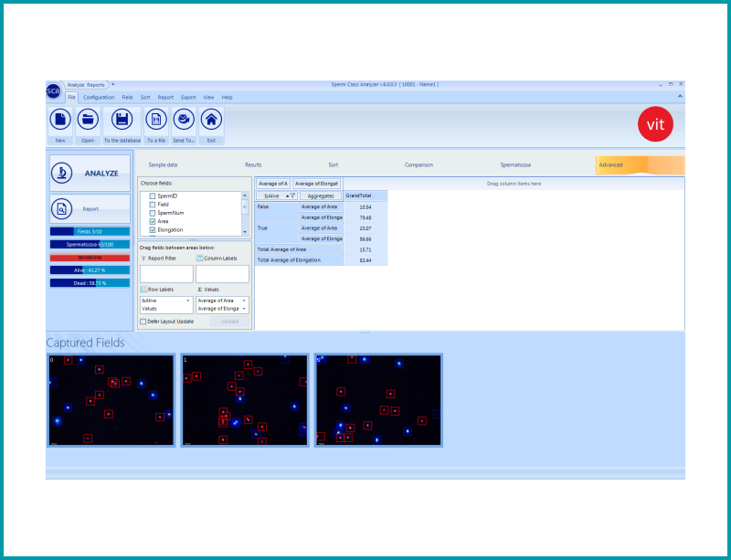Click the Average of Elongat field button
This screenshot has height=560, width=731.
pyautogui.click(x=316, y=184)
